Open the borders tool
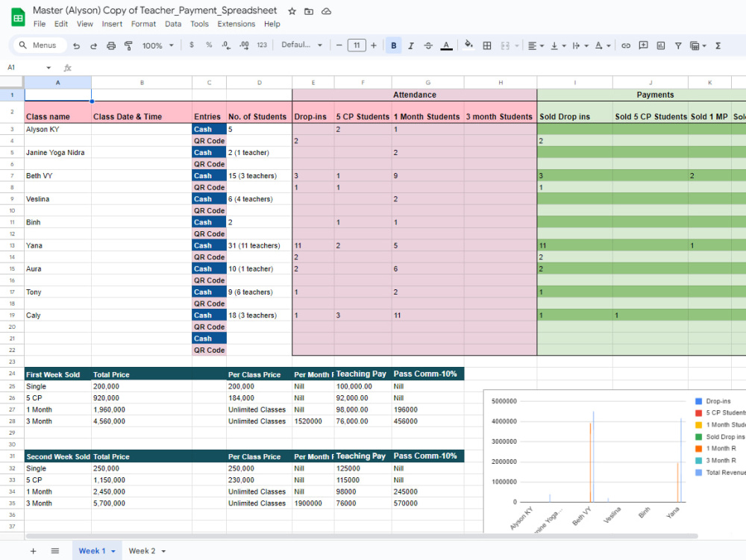This screenshot has width=746, height=560. coord(487,45)
